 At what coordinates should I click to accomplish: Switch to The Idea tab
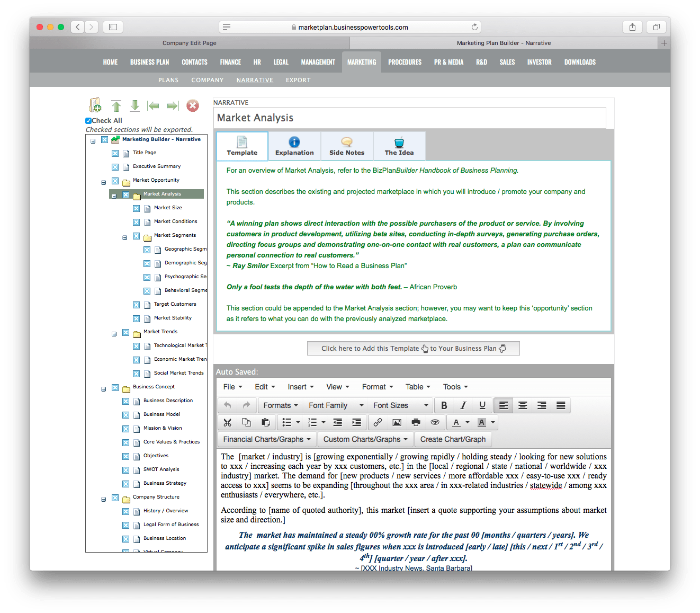[399, 146]
